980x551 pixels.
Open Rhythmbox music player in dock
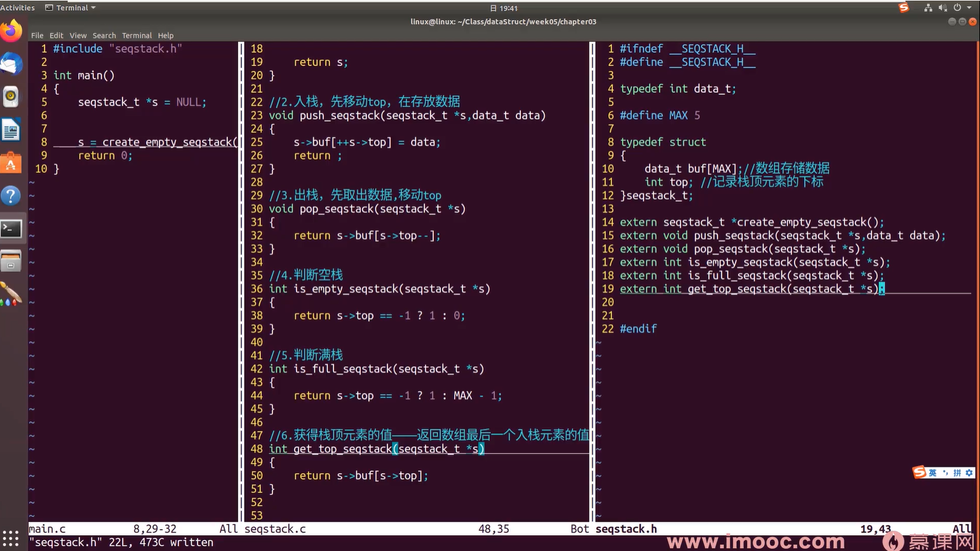pyautogui.click(x=11, y=97)
